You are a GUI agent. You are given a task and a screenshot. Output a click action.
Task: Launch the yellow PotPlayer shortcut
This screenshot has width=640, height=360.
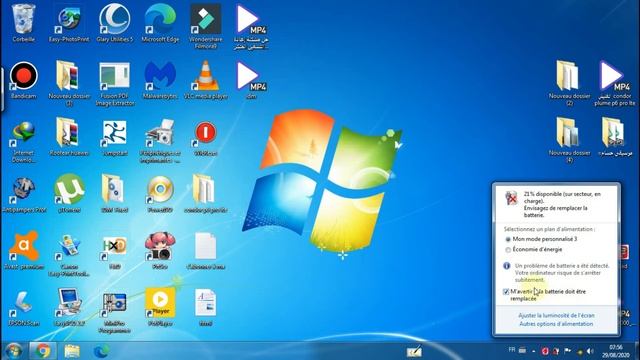tap(160, 308)
